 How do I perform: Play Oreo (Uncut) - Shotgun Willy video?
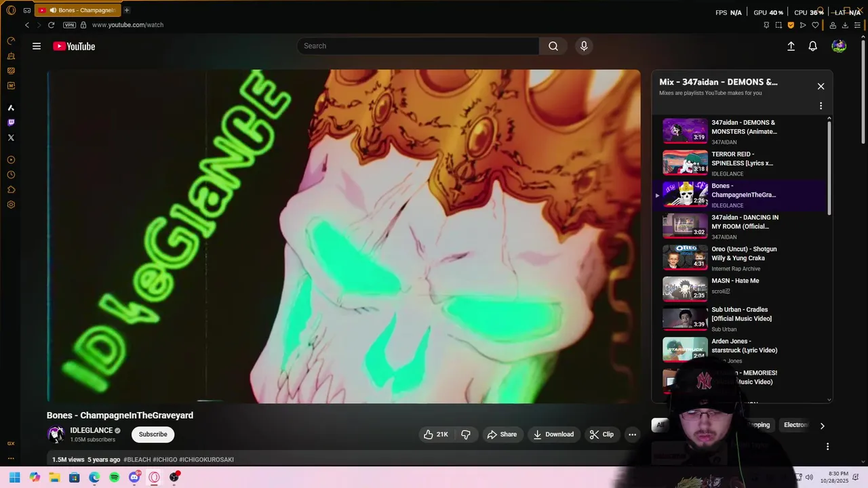click(x=739, y=258)
